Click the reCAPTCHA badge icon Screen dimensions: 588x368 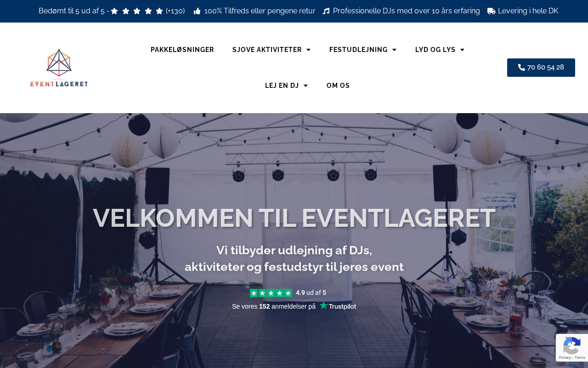(571, 346)
